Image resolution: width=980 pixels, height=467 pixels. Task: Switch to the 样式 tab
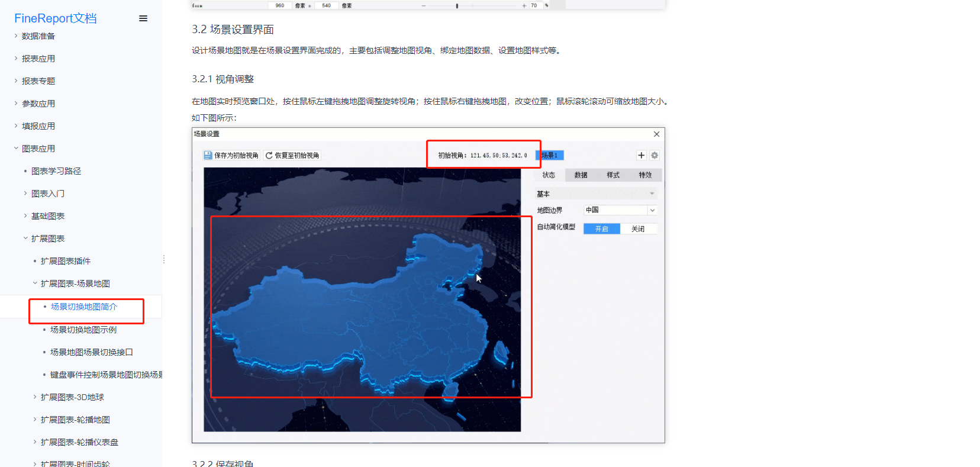[x=613, y=175]
